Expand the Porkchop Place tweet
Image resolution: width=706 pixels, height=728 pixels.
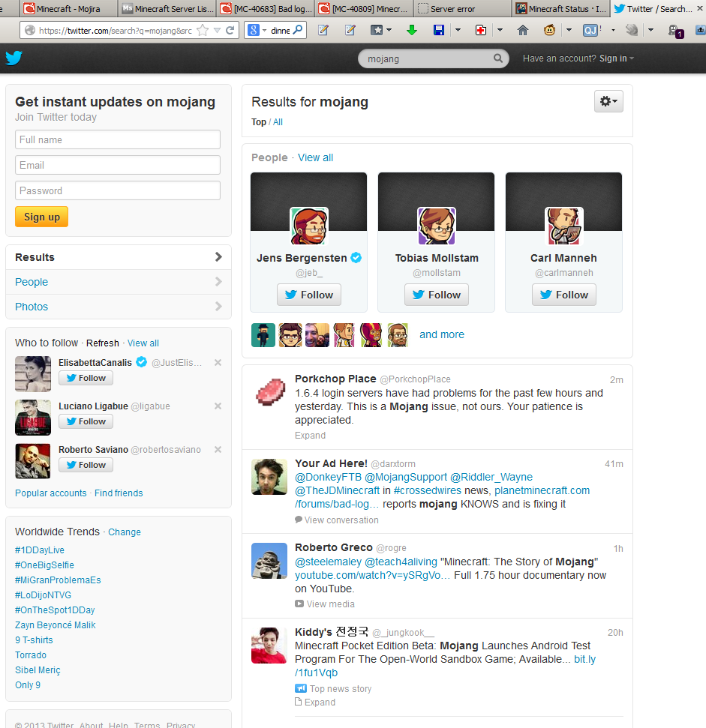(x=311, y=436)
